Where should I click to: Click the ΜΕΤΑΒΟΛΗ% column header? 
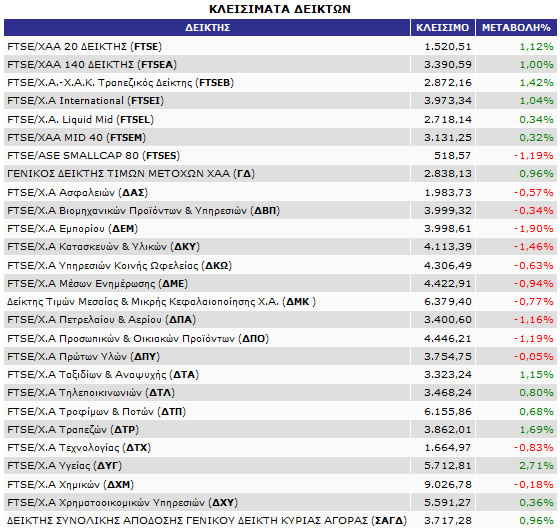click(516, 28)
